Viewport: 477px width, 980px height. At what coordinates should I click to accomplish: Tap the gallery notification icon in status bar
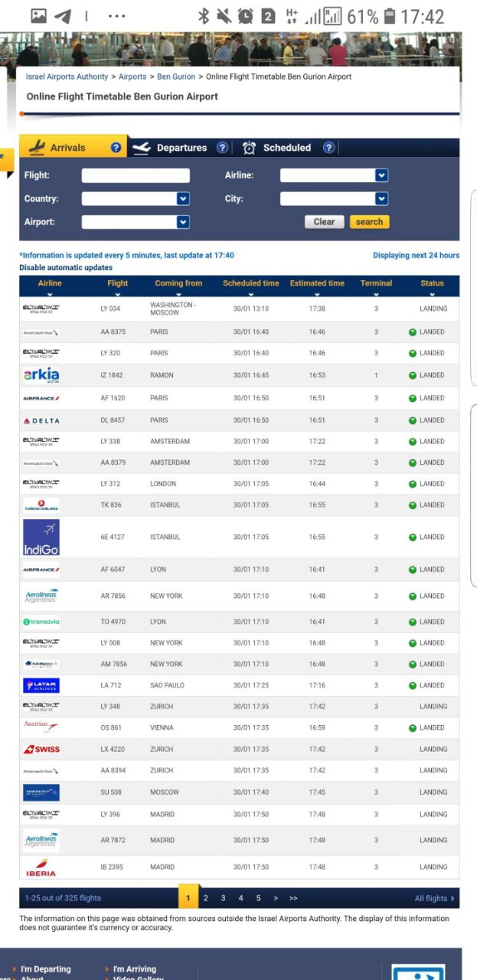[x=39, y=16]
